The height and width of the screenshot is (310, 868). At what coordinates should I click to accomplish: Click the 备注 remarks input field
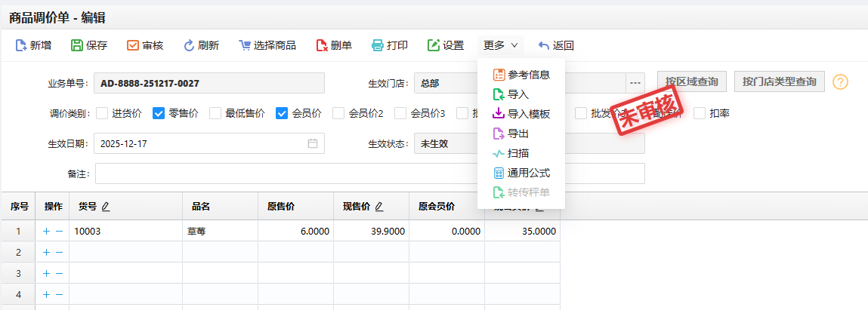[369, 173]
